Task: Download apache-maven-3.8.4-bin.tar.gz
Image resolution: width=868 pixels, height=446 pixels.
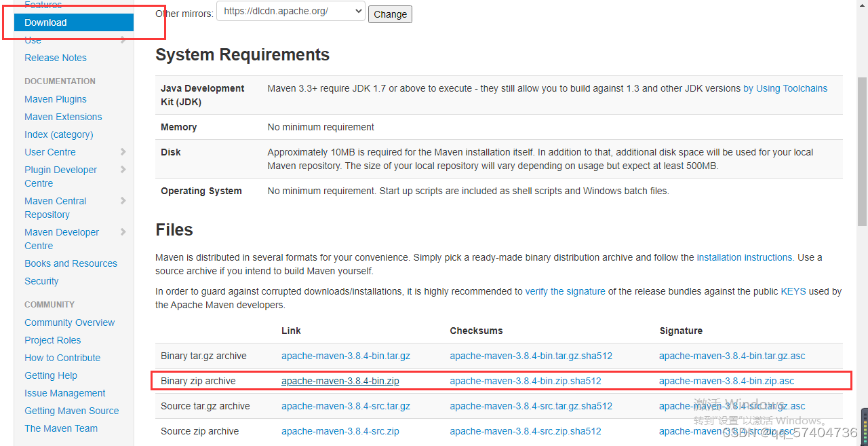Action: tap(346, 356)
